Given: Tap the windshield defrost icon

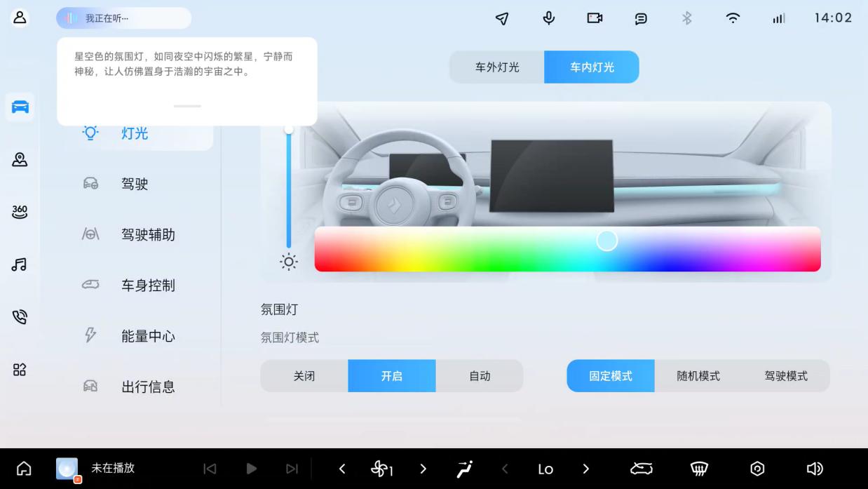Looking at the screenshot, I should 699,469.
